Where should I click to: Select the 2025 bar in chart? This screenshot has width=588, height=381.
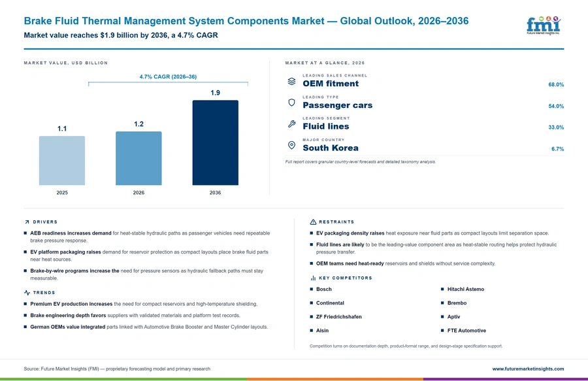[62, 161]
